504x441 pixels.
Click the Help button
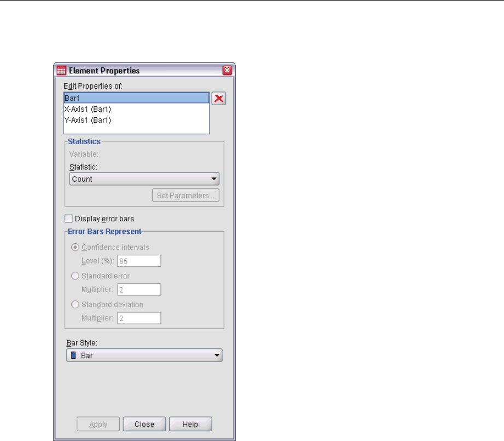click(x=190, y=424)
